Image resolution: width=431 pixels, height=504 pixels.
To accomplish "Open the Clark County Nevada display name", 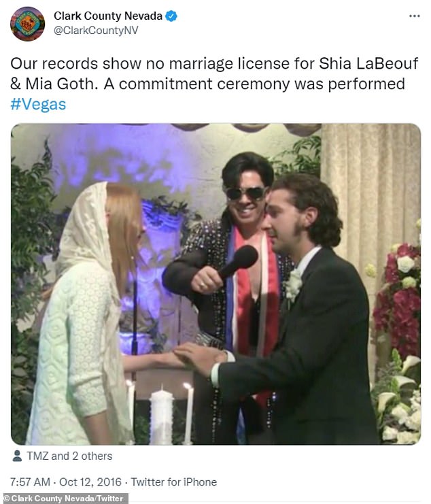I will (108, 16).
